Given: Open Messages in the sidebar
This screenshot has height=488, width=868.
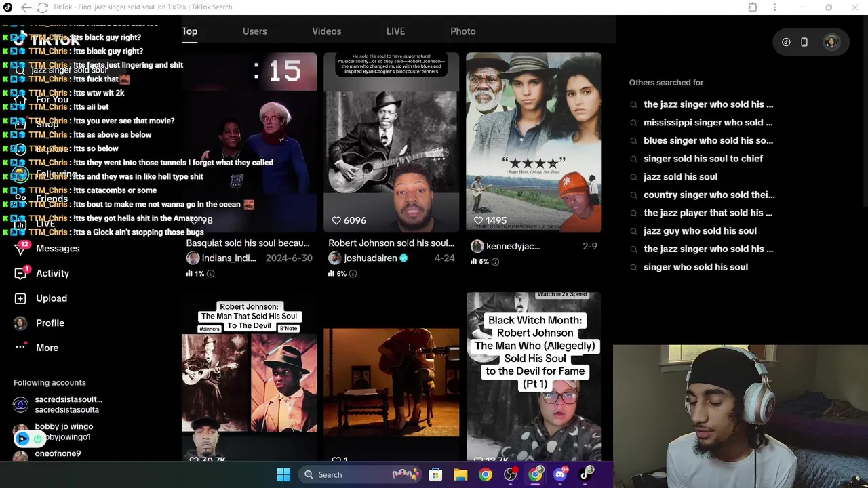Looking at the screenshot, I should tap(58, 249).
